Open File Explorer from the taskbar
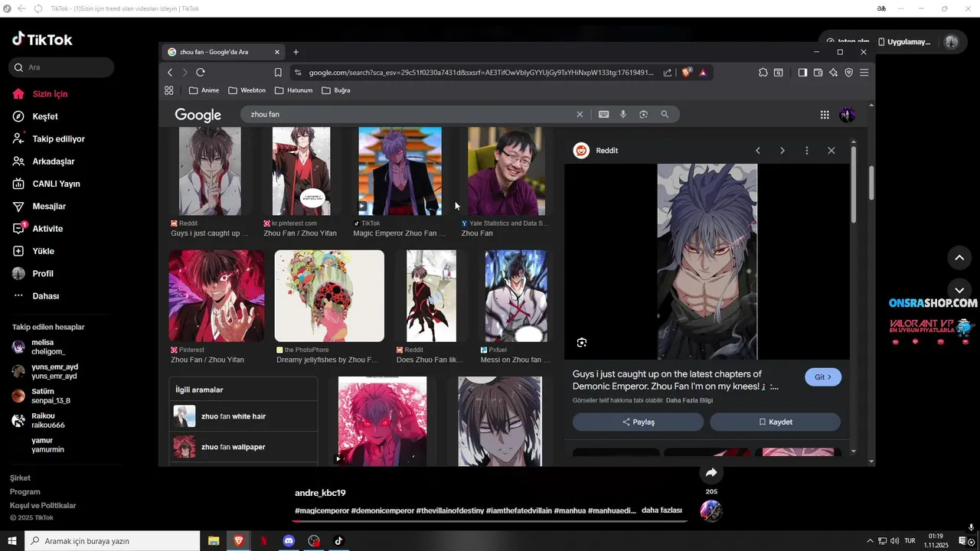The width and height of the screenshot is (980, 551). pyautogui.click(x=214, y=541)
